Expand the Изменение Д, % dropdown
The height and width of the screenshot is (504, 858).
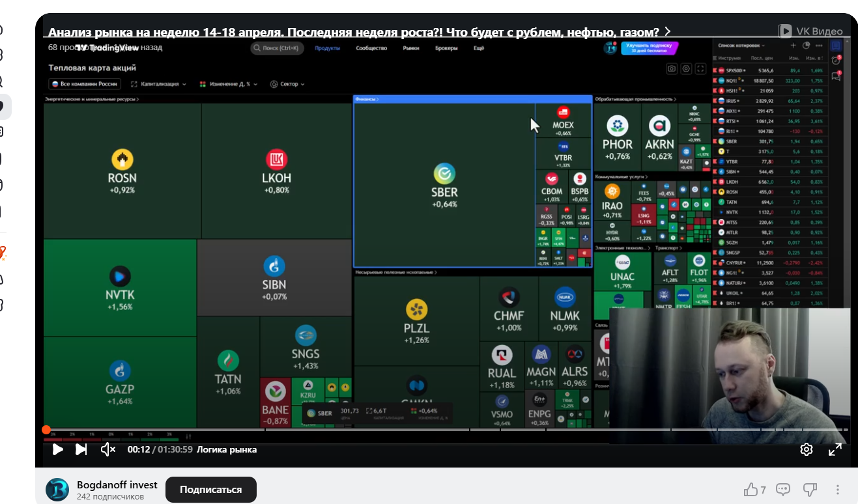coord(229,84)
